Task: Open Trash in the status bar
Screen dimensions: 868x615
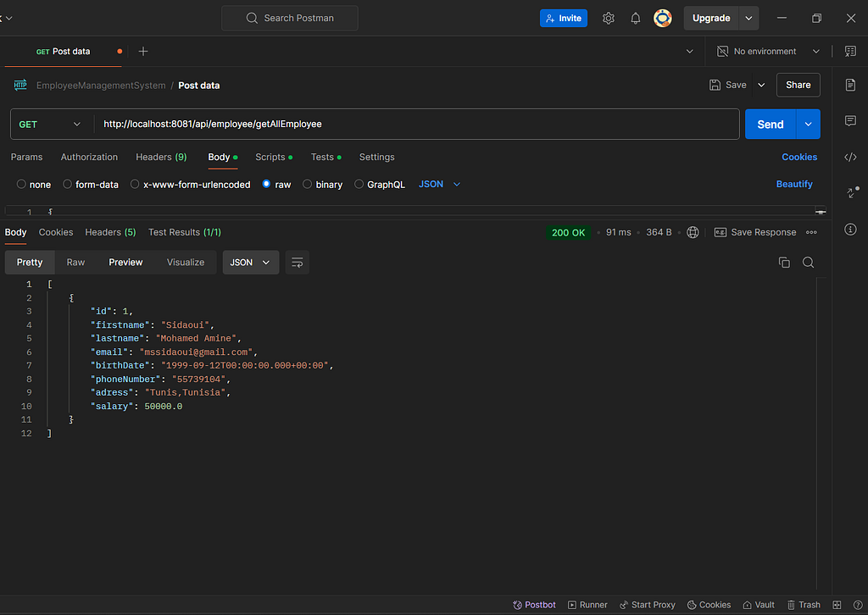Action: point(804,605)
